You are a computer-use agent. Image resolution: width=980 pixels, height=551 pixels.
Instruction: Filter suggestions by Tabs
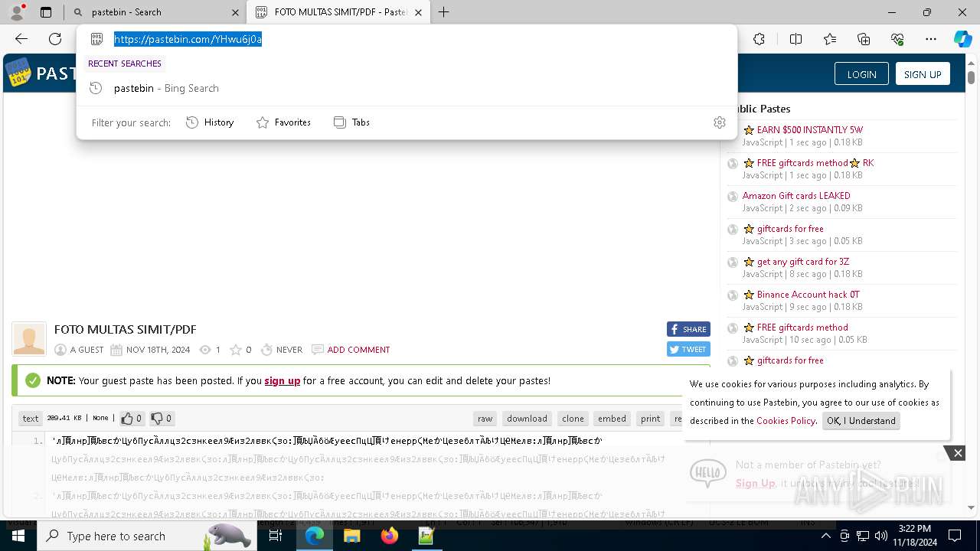click(x=351, y=122)
